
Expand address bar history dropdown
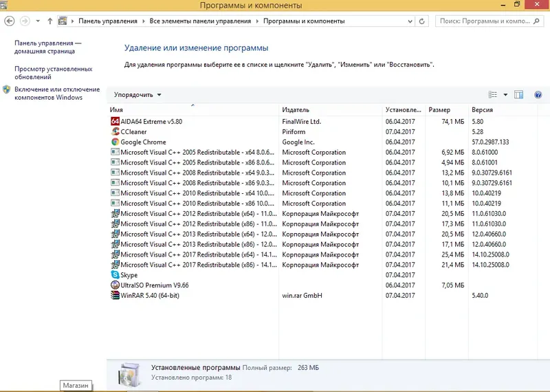[x=410, y=21]
